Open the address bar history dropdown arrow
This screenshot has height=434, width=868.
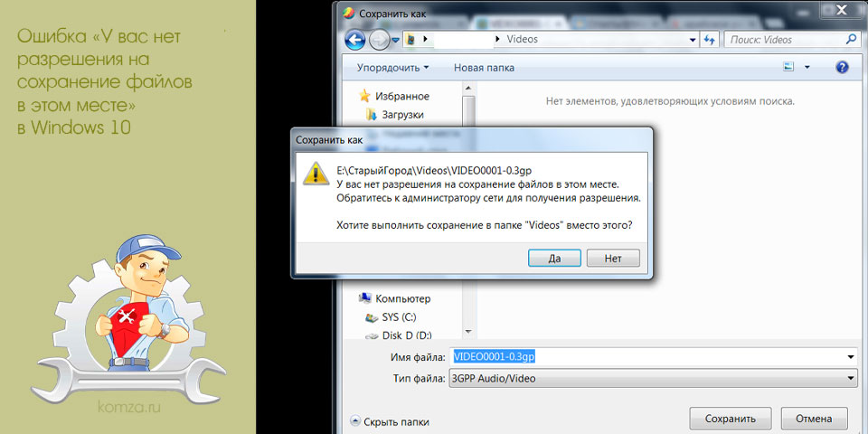point(693,41)
